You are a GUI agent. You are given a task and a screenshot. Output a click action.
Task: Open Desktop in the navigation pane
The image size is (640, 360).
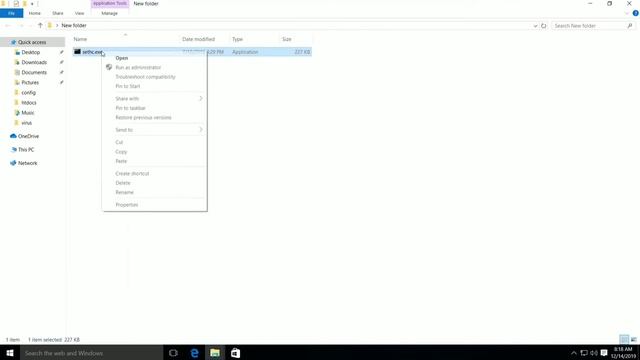tap(31, 52)
